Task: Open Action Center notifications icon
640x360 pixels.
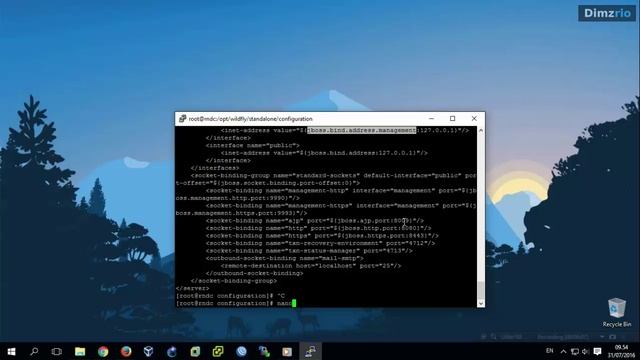Action: [x=597, y=351]
